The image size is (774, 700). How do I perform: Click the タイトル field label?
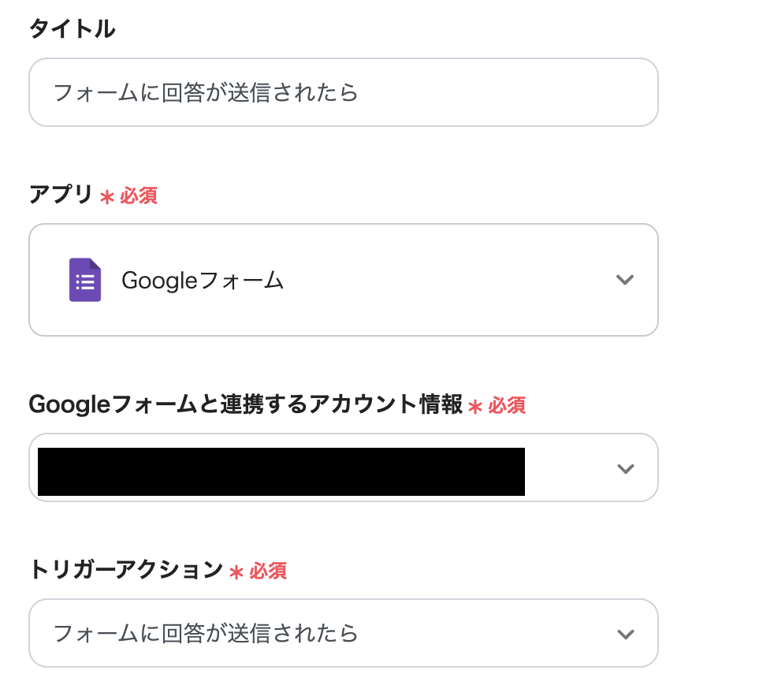[72, 29]
